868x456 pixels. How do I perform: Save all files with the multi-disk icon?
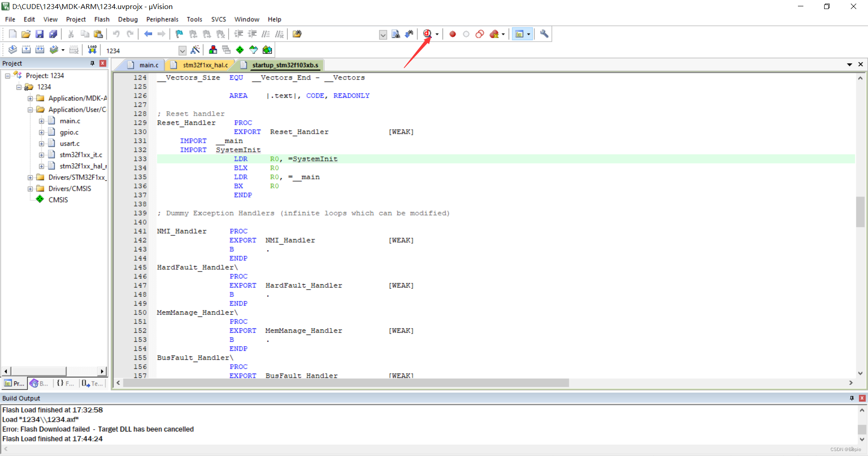[x=53, y=34]
